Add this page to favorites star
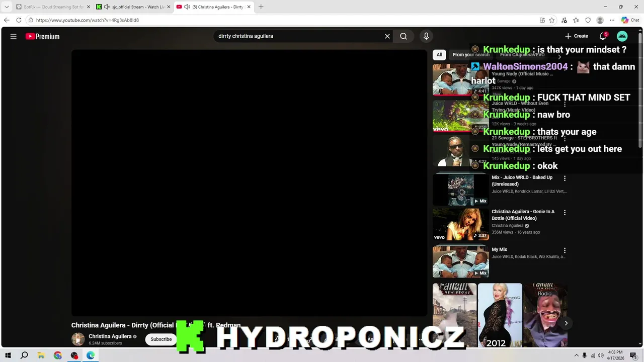The width and height of the screenshot is (644, 362). click(552, 20)
